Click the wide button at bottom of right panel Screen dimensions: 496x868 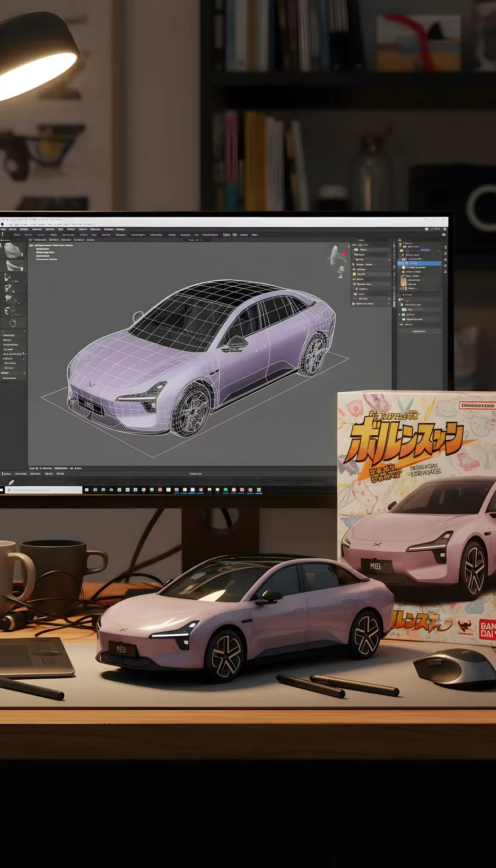pyautogui.click(x=419, y=331)
